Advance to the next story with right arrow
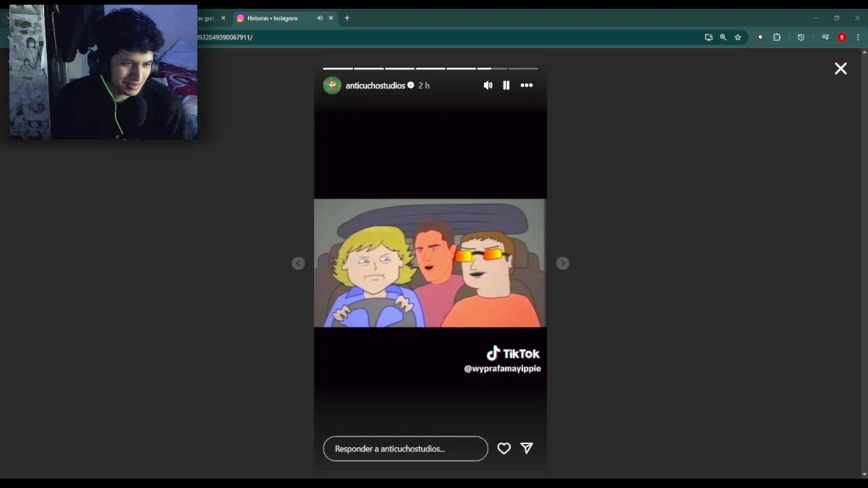The height and width of the screenshot is (488, 868). [x=563, y=263]
